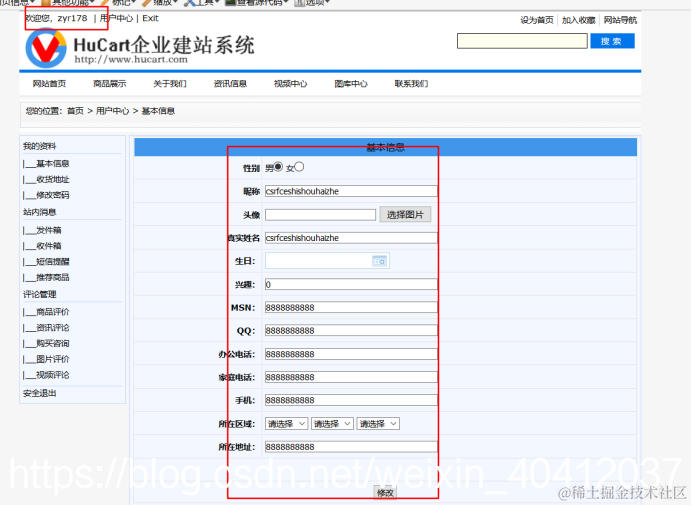Open 短信提醒 in the sidebar

(53, 262)
